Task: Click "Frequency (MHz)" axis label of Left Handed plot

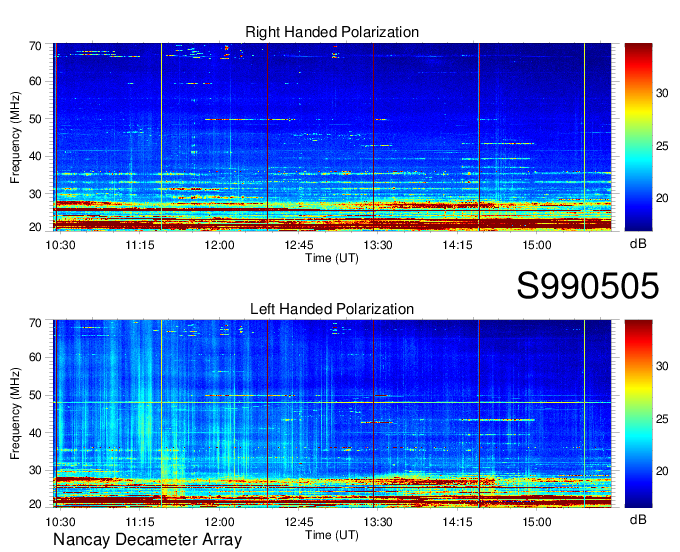Action: [15, 414]
